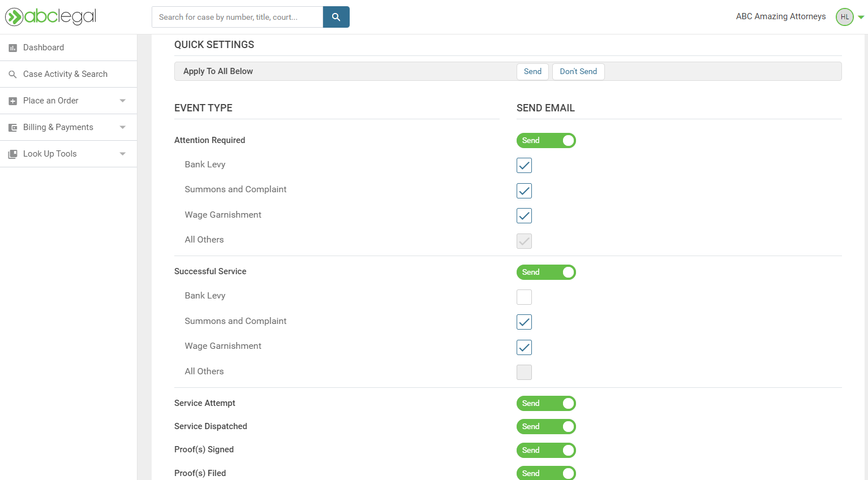Click the abclegal logo

[50, 16]
